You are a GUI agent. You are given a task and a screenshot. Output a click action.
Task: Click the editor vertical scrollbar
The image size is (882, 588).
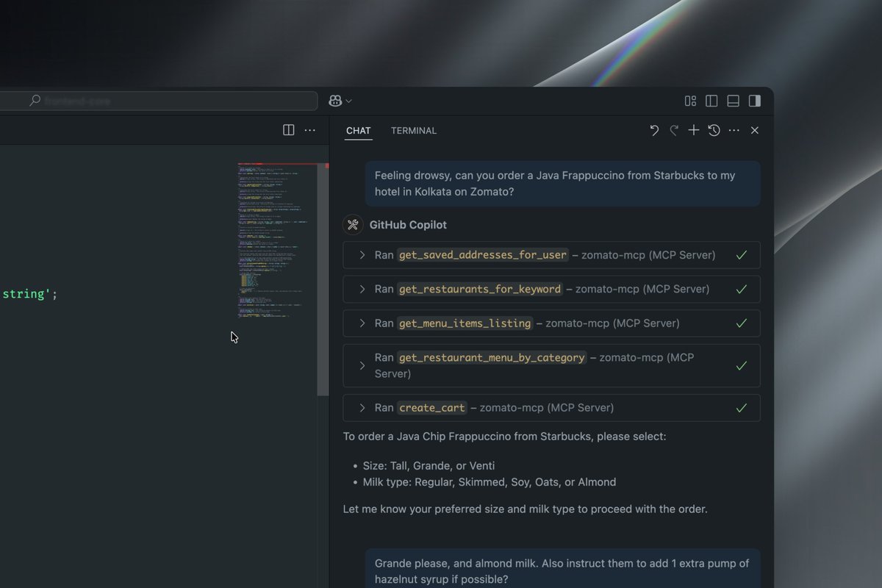tap(323, 280)
